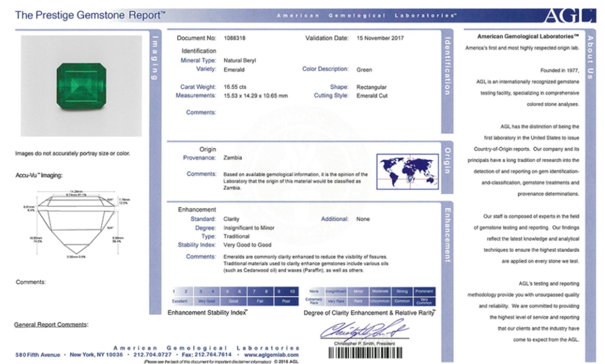Click the 'Very Common' rarity cell
This screenshot has width=605, height=364.
point(424,301)
